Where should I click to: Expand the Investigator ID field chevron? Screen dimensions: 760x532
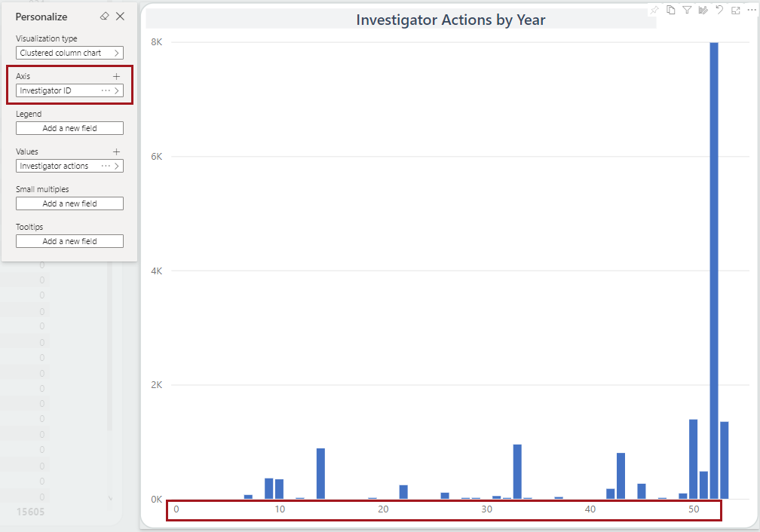pyautogui.click(x=118, y=90)
